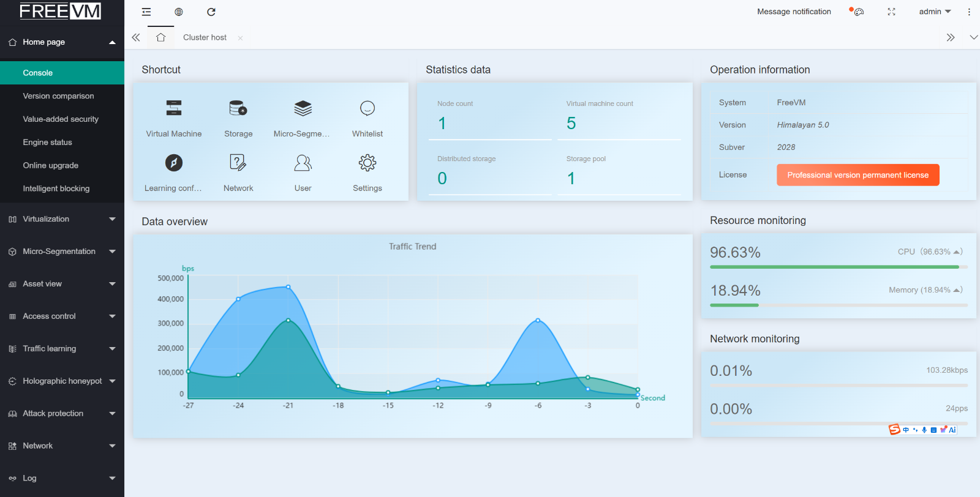
Task: Open the Micro-Segmentation layers shortcut icon
Action: pyautogui.click(x=303, y=108)
